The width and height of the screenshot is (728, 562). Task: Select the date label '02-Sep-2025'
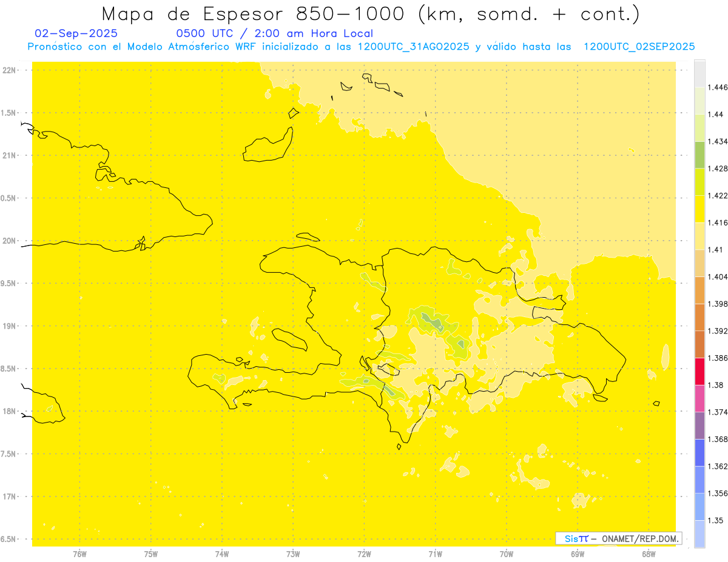point(76,33)
